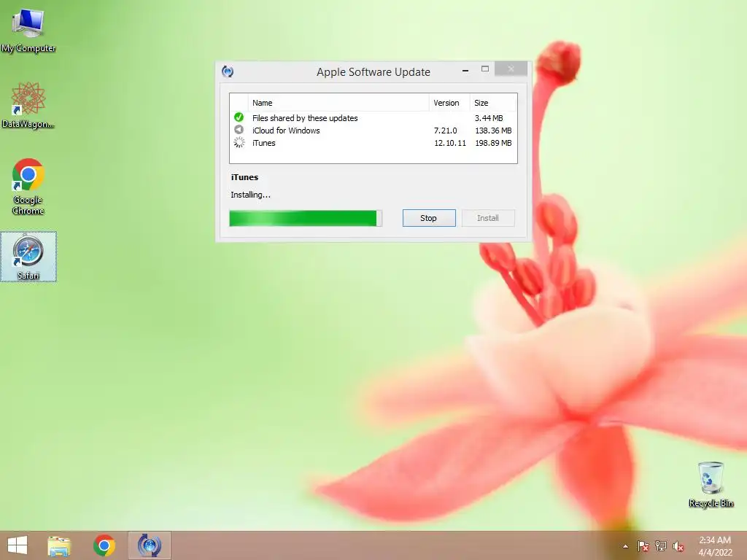This screenshot has width=747, height=560.
Task: Stop the iTunes installation
Action: click(x=429, y=218)
